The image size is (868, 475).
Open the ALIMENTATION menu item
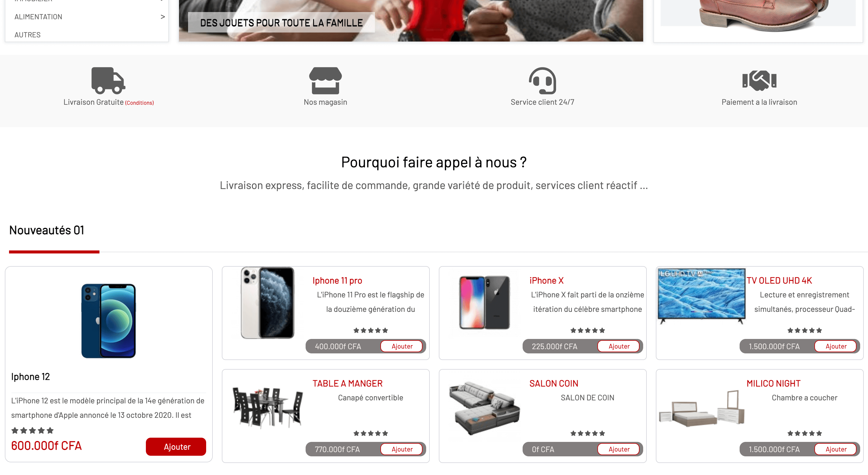(x=38, y=17)
